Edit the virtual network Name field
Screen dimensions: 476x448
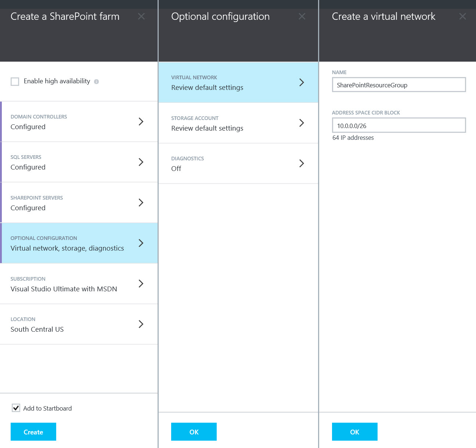399,85
